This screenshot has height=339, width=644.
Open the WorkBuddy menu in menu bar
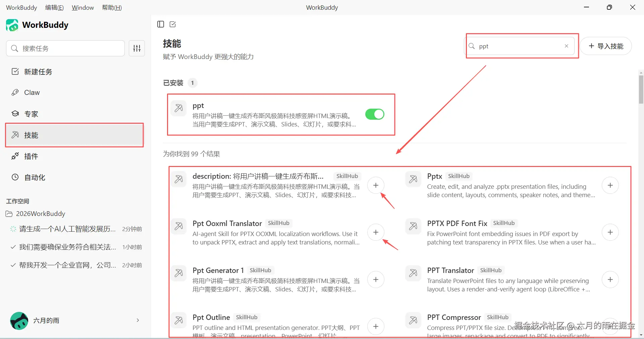pos(21,7)
